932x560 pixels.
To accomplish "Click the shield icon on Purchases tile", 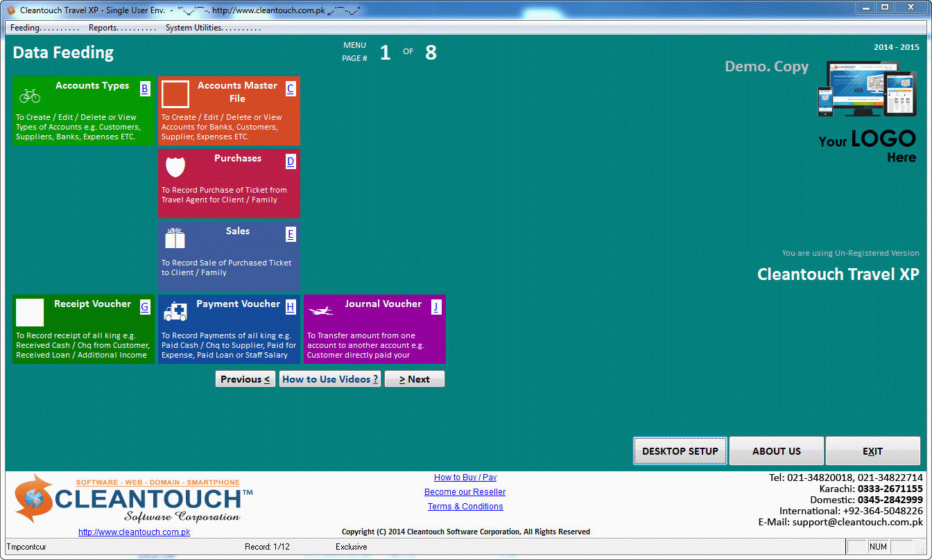I will [175, 167].
